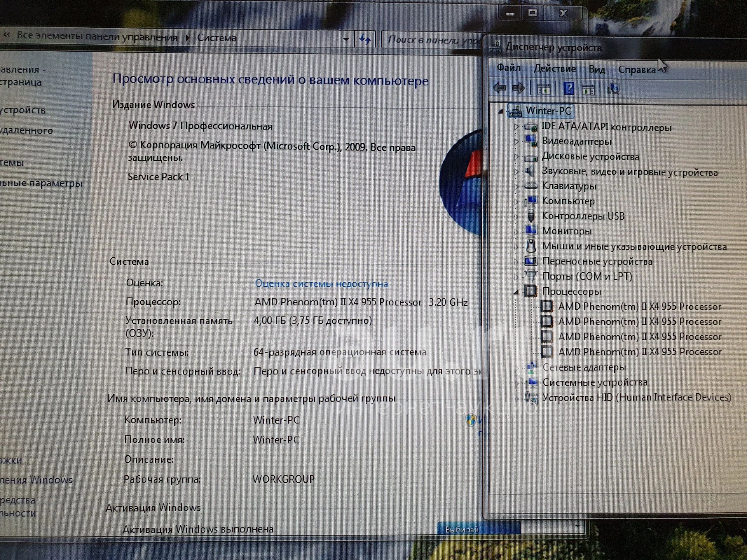Viewport: 747px width, 560px height.
Task: Click Переносные устройства icon
Action: click(531, 261)
